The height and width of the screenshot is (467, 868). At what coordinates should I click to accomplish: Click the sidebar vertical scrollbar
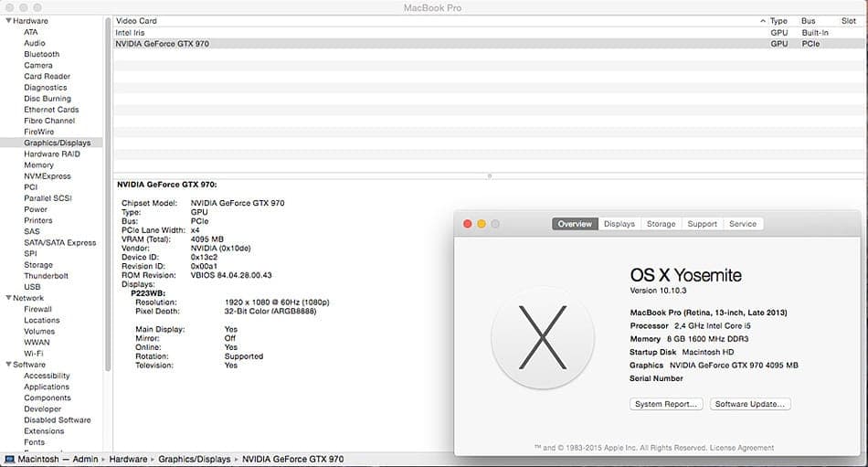[108, 194]
